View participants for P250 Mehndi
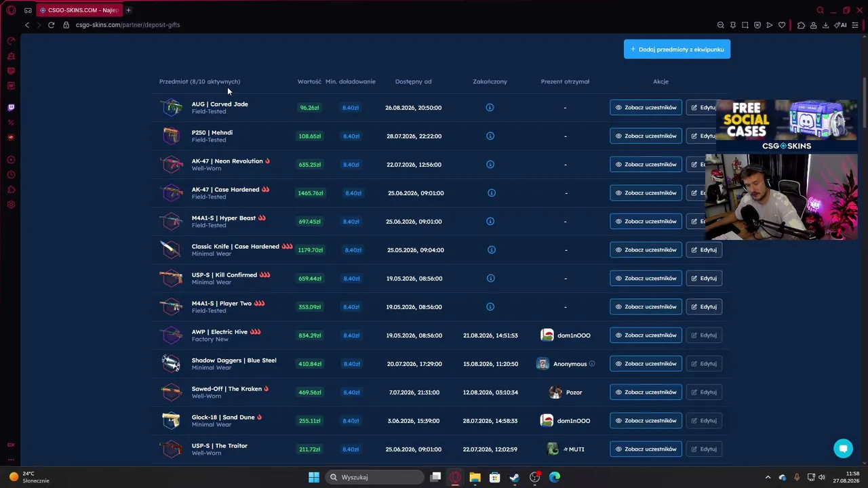The width and height of the screenshot is (868, 488). point(646,136)
